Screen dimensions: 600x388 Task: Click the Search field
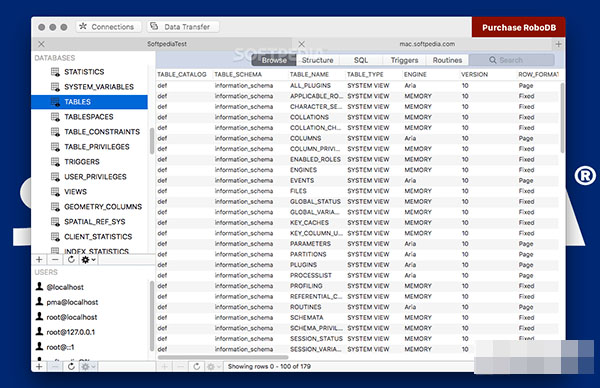[x=512, y=60]
